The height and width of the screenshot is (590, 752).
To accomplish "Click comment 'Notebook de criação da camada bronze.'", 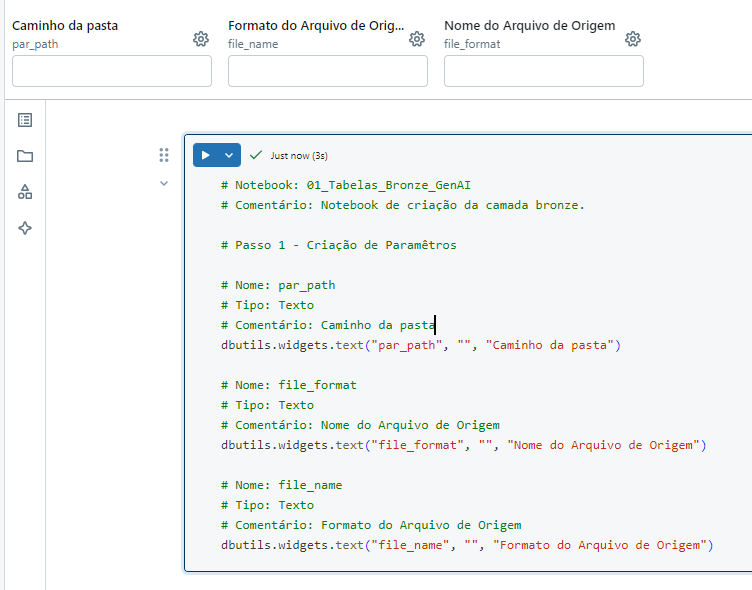I will tap(453, 205).
